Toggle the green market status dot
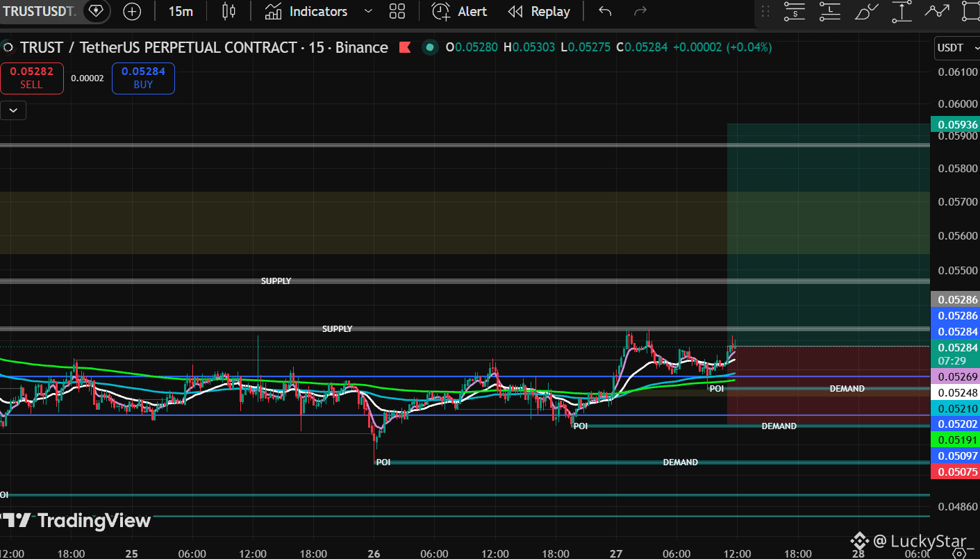 430,47
